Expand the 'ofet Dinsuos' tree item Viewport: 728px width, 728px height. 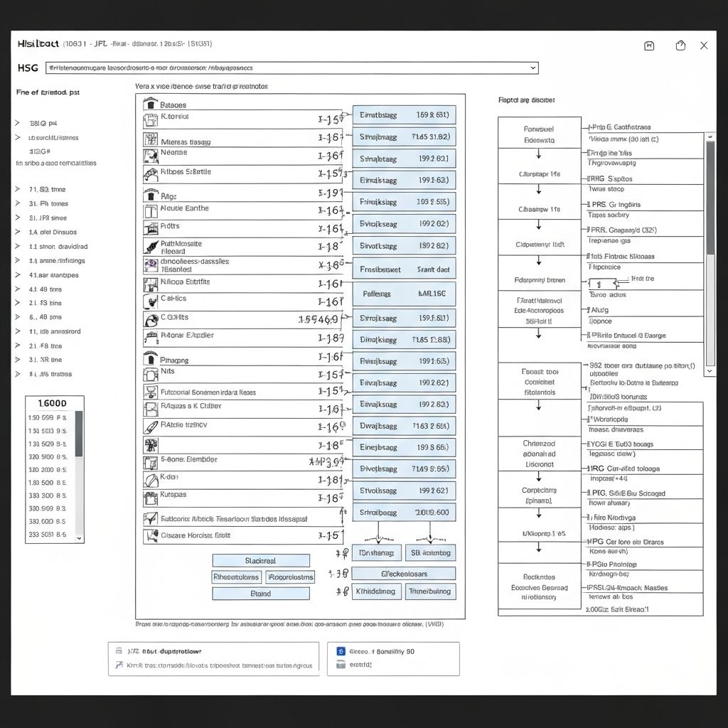pos(17,232)
